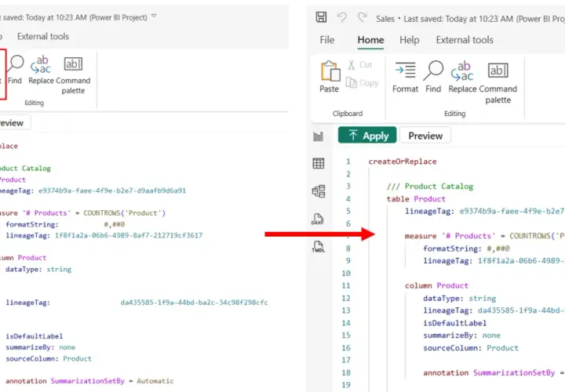The image size is (565, 392).
Task: Click the Save icon in right window
Action: pyautogui.click(x=321, y=17)
